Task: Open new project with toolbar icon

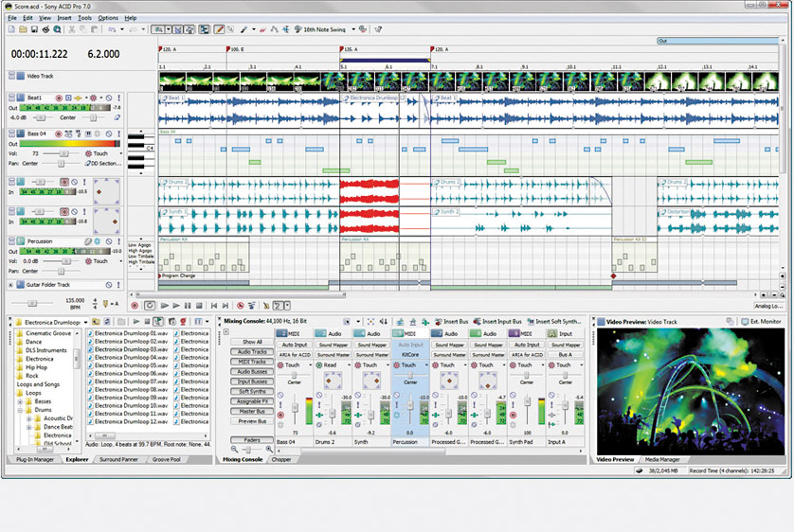Action: [11, 29]
